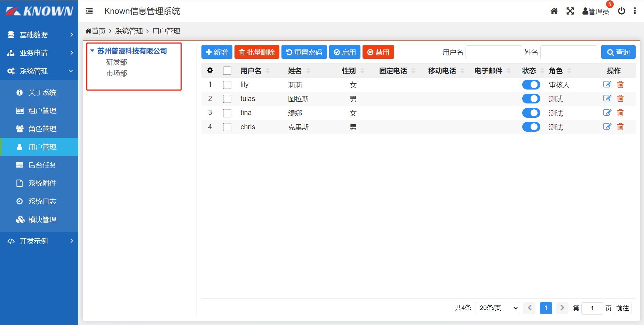The height and width of the screenshot is (325, 644).
Task: Select 市场部 in the organization tree
Action: coord(117,73)
